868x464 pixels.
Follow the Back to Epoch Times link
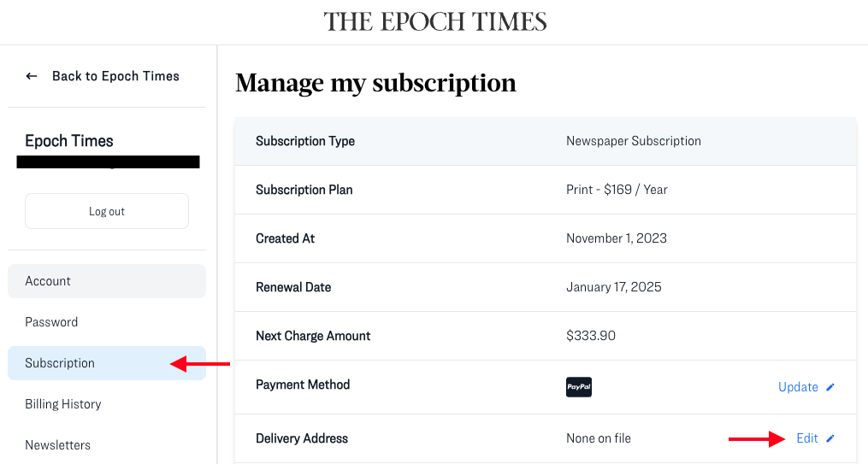115,76
